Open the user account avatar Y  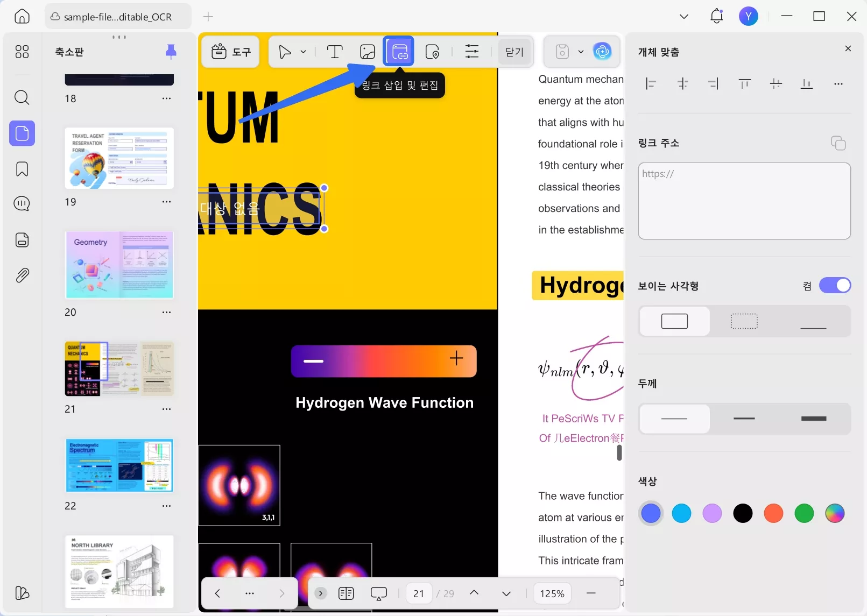pyautogui.click(x=749, y=16)
